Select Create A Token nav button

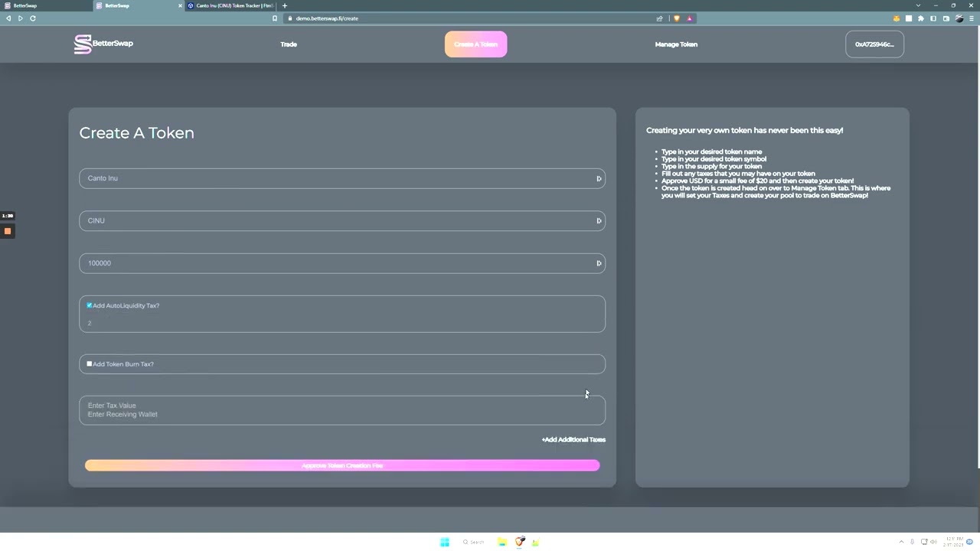coord(475,44)
